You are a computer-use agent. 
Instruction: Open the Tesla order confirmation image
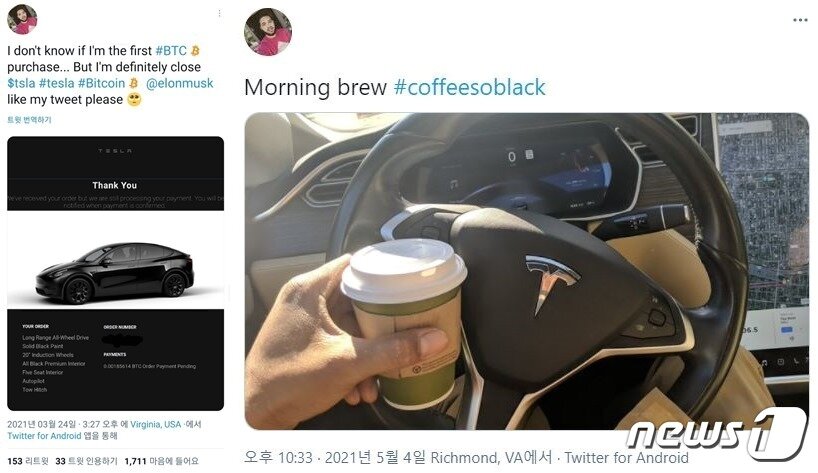(x=115, y=273)
